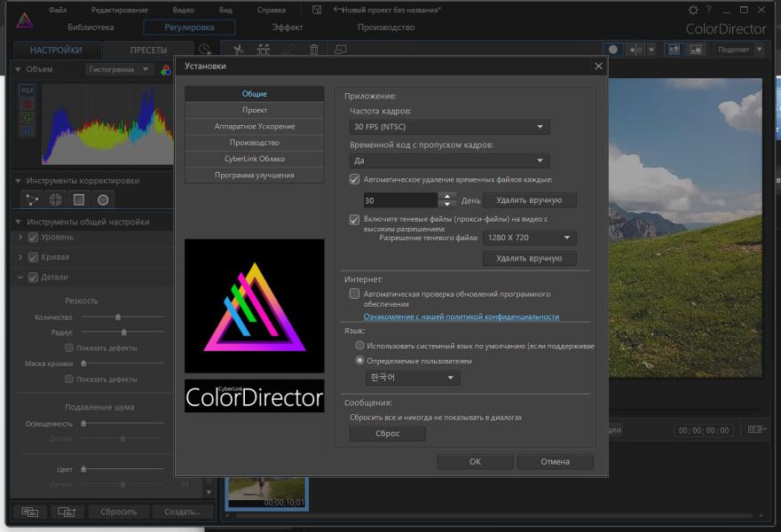Select the B channel button on histogram
This screenshot has width=781, height=532.
28,132
